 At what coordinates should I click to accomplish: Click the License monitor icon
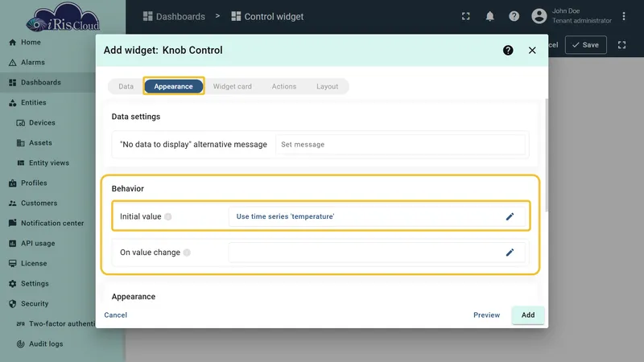pos(12,264)
